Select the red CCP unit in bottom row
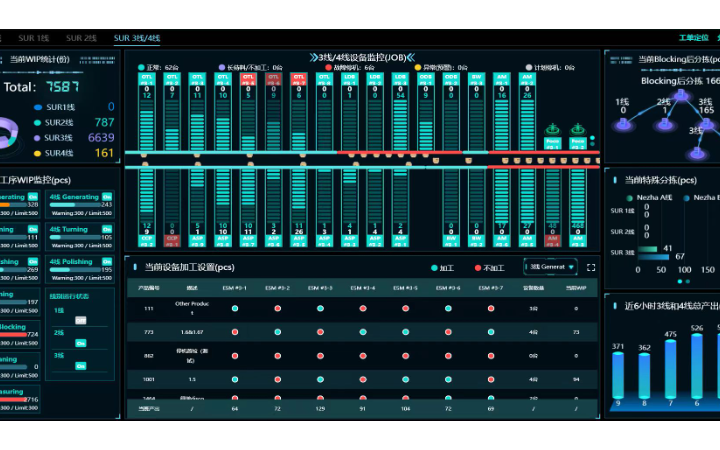 [172, 208]
